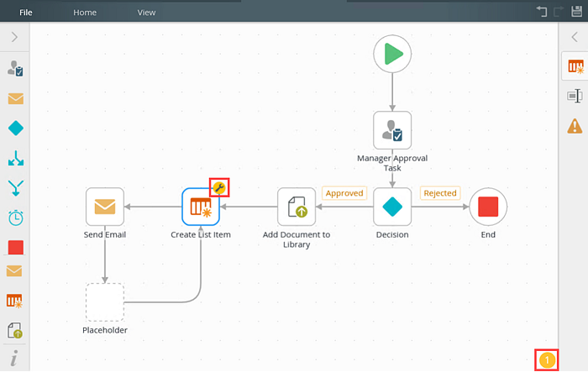Select the Manager Approval Task node

click(392, 130)
